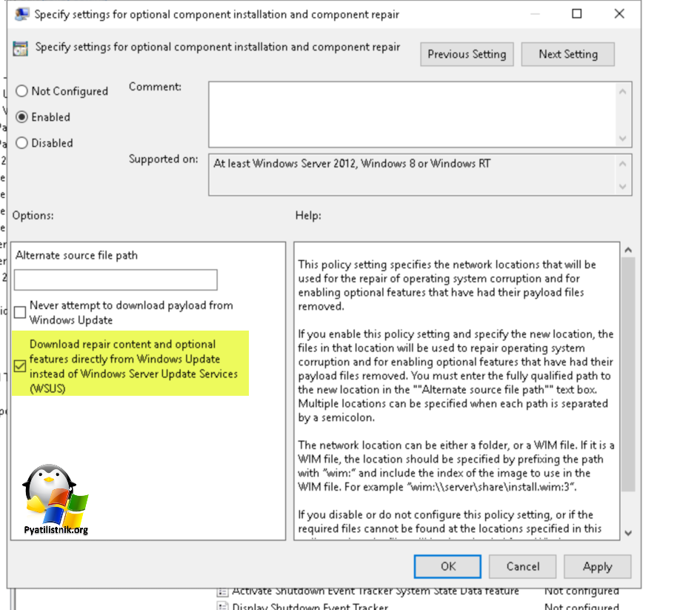
Task: Uncheck Download repair content from Windows Update
Action: (x=20, y=366)
